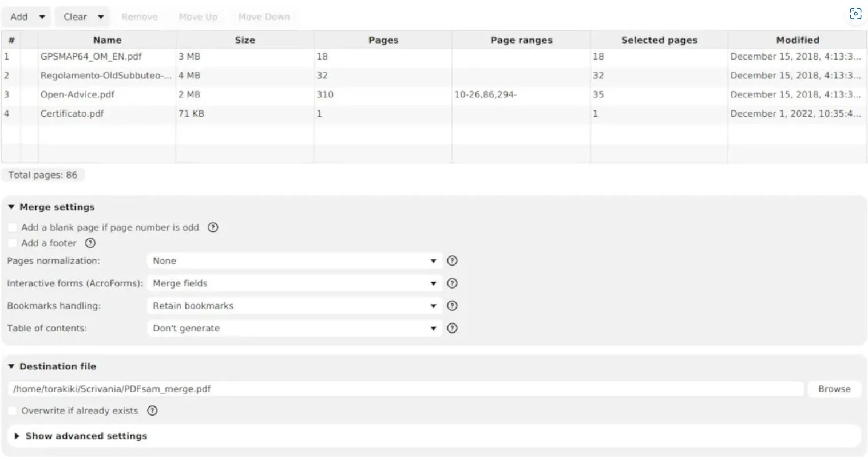Click the help icon beside 'Overwrite if already exists'
The height and width of the screenshot is (462, 868).
(x=152, y=410)
